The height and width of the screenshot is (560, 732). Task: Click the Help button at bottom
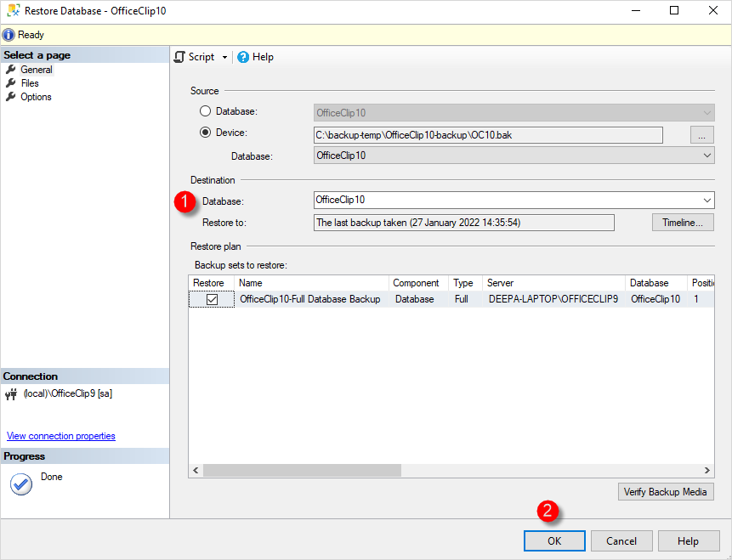[688, 540]
